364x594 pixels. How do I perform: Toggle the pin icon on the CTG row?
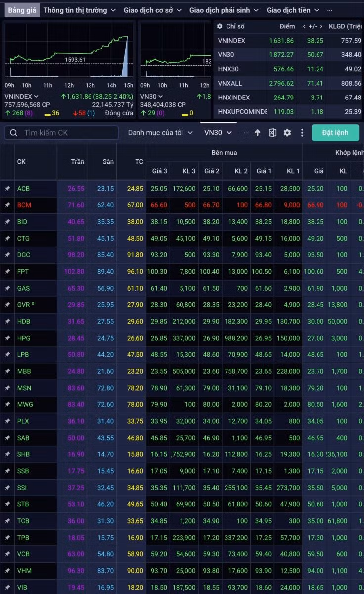[x=7, y=238]
